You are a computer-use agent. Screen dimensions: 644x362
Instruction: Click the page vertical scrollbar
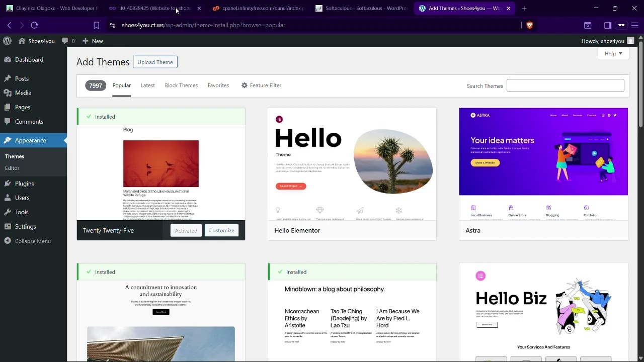[640, 85]
